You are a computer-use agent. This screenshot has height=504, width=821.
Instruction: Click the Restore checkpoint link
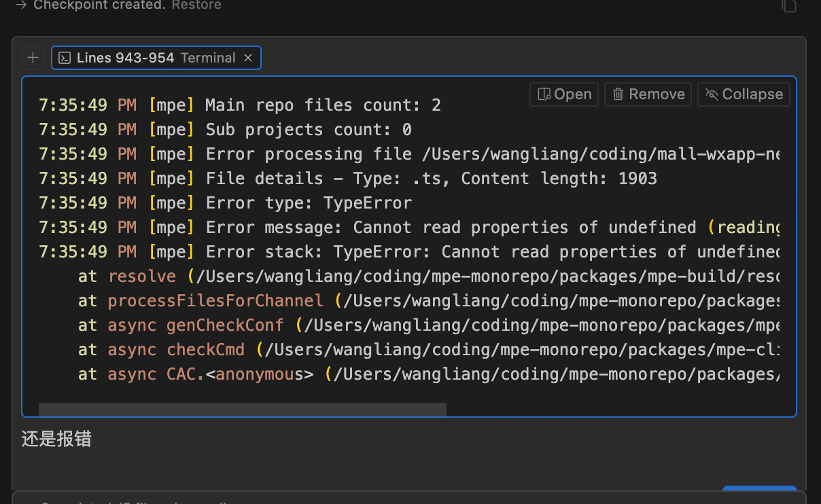pos(196,5)
